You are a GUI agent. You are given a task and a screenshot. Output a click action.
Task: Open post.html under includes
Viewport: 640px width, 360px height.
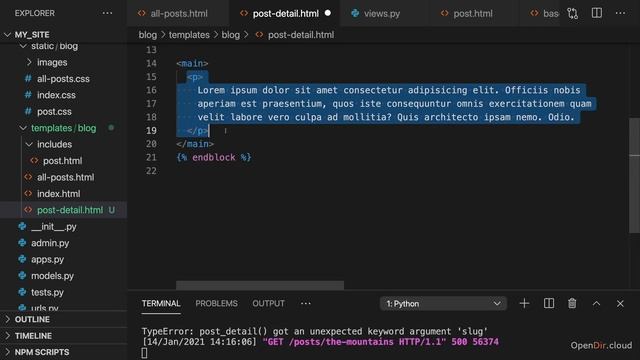click(x=62, y=161)
